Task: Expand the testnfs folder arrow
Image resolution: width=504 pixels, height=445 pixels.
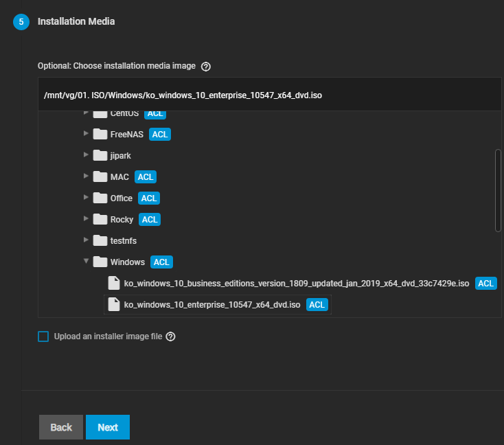Action: pos(86,240)
